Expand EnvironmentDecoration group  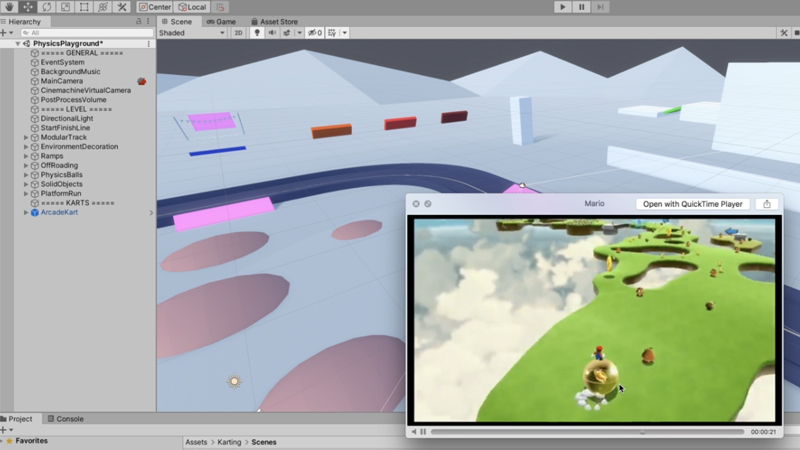point(26,146)
